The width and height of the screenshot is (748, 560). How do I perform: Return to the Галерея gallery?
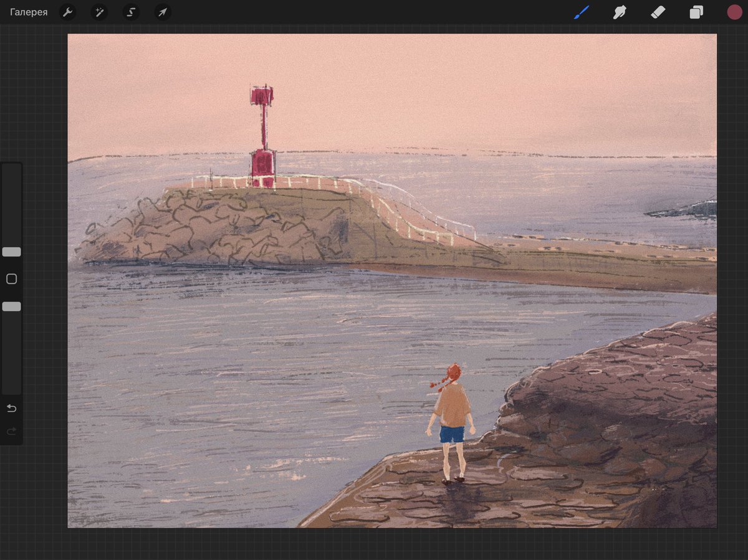[29, 12]
